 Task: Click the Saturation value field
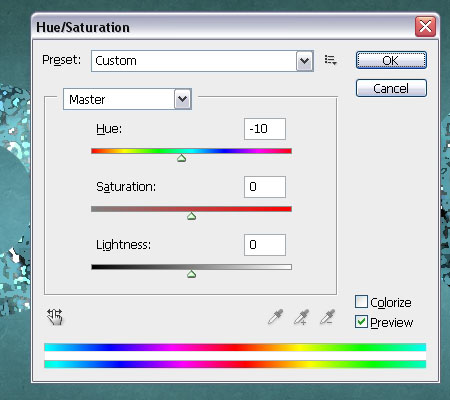point(265,187)
